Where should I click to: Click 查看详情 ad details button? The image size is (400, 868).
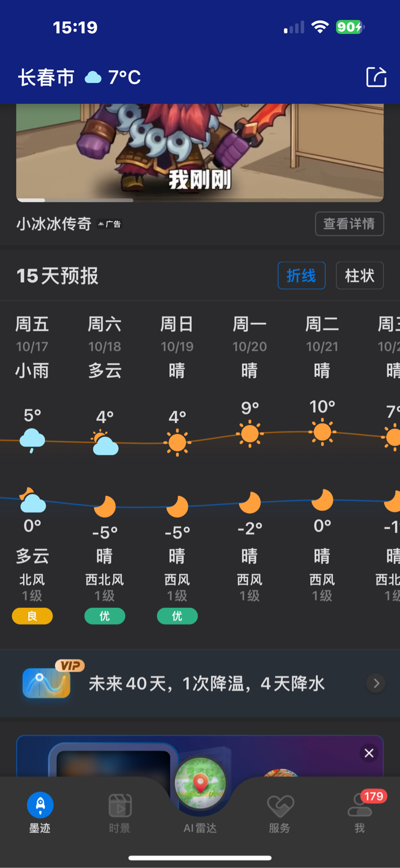tap(349, 224)
